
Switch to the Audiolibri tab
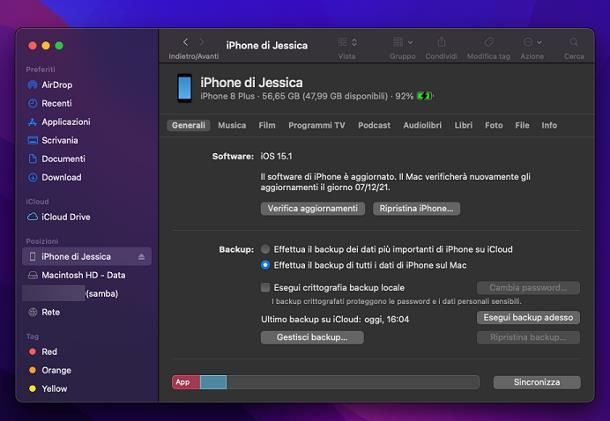point(422,125)
